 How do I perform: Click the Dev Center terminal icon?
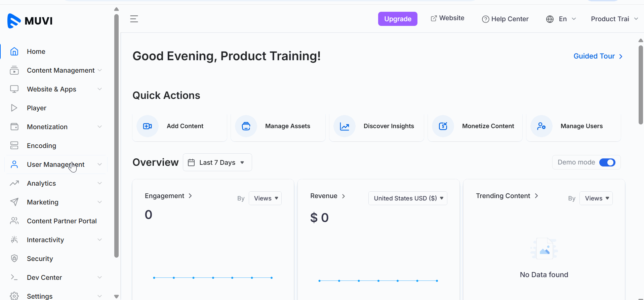tap(14, 277)
